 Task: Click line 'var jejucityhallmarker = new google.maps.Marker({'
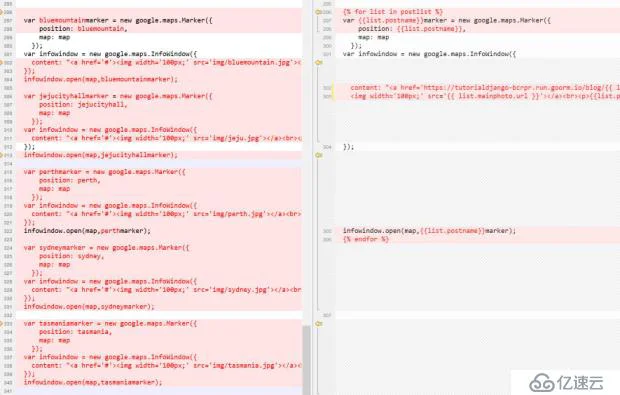tap(118, 96)
